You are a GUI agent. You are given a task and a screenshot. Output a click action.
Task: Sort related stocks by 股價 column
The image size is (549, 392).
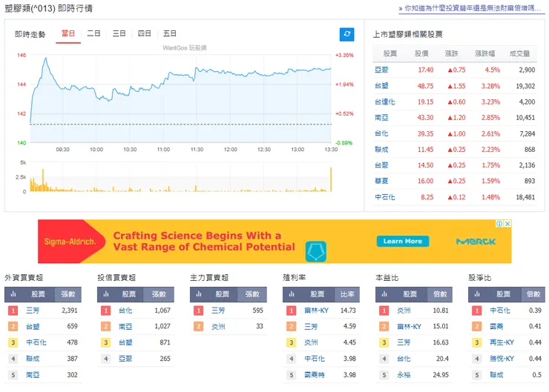pyautogui.click(x=421, y=53)
